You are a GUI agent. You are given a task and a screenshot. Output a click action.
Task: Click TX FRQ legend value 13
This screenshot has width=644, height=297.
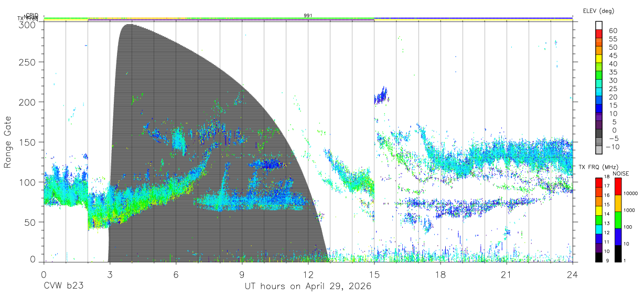pos(607,223)
